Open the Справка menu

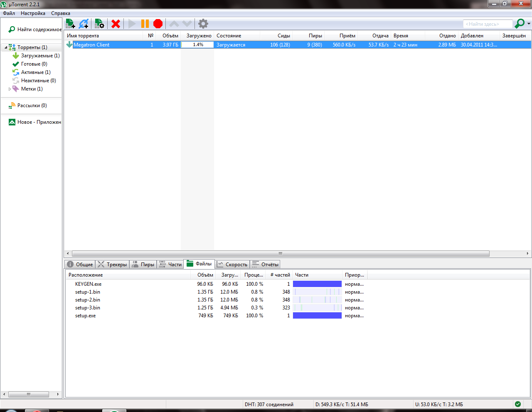coord(61,13)
